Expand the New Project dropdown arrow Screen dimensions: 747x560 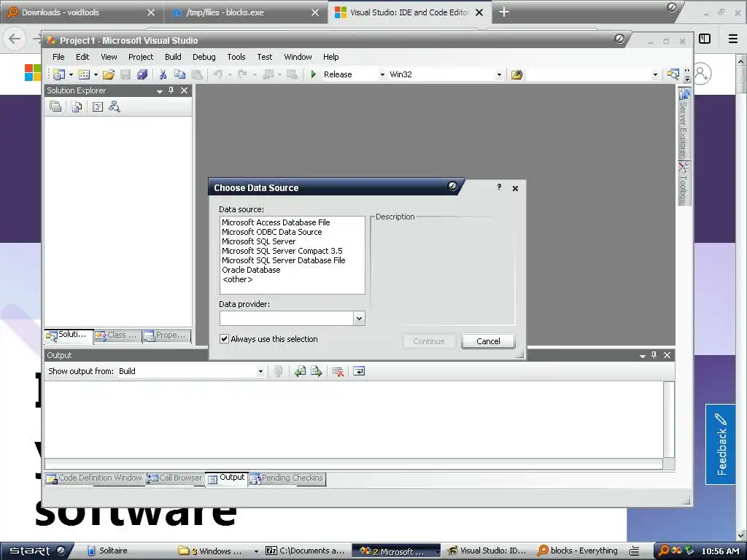point(71,75)
